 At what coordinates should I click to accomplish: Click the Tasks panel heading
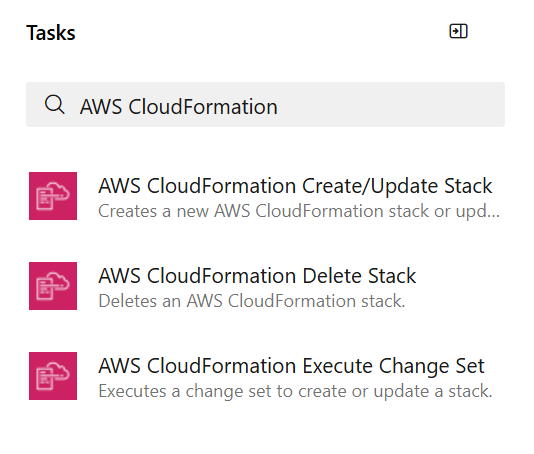[51, 33]
